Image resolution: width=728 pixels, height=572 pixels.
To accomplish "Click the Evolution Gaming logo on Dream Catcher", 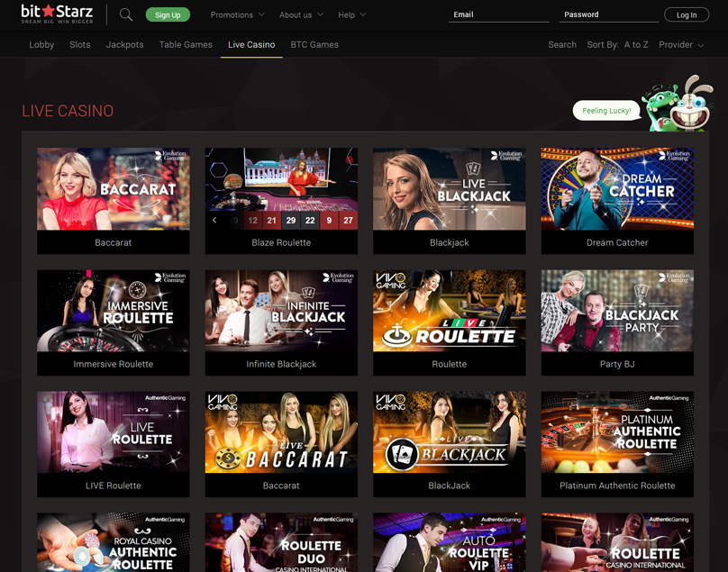I will 675,155.
